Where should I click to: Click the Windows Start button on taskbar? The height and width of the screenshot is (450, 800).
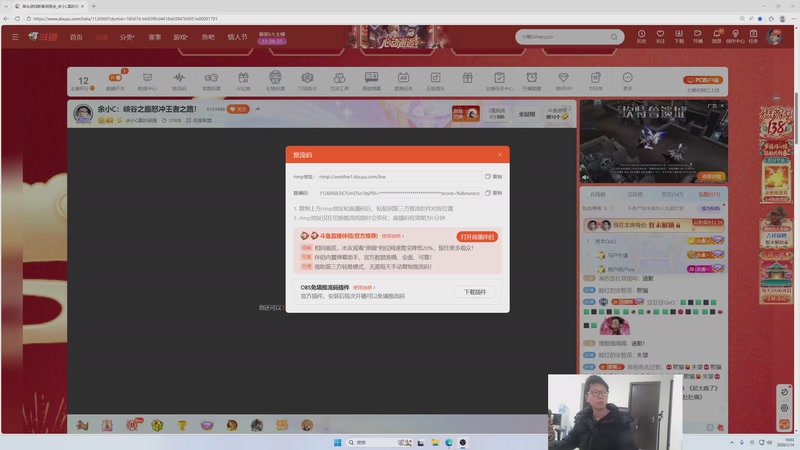(337, 442)
